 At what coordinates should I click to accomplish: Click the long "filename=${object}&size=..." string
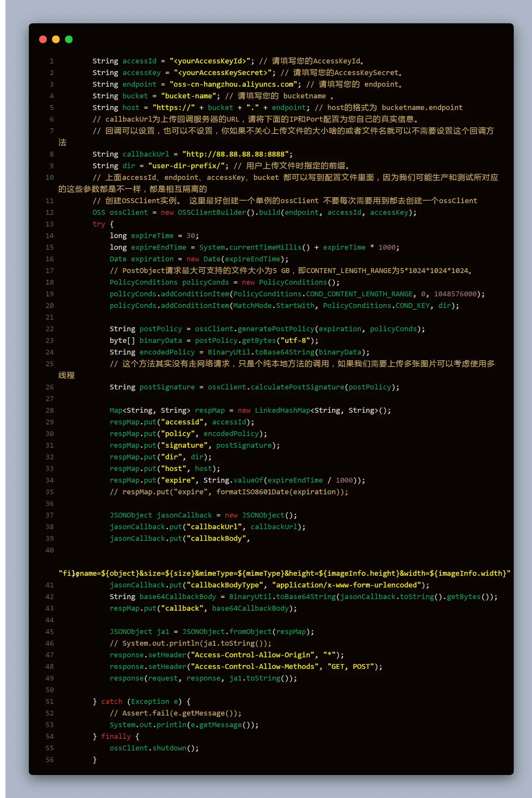coord(285,573)
